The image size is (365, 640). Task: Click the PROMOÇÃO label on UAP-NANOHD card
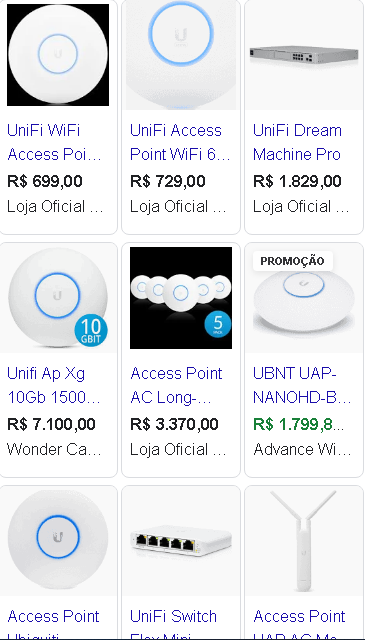tap(293, 261)
